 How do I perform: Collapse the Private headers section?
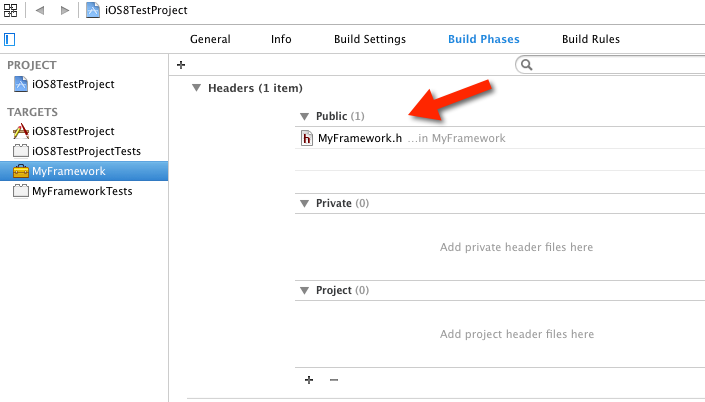(x=305, y=203)
